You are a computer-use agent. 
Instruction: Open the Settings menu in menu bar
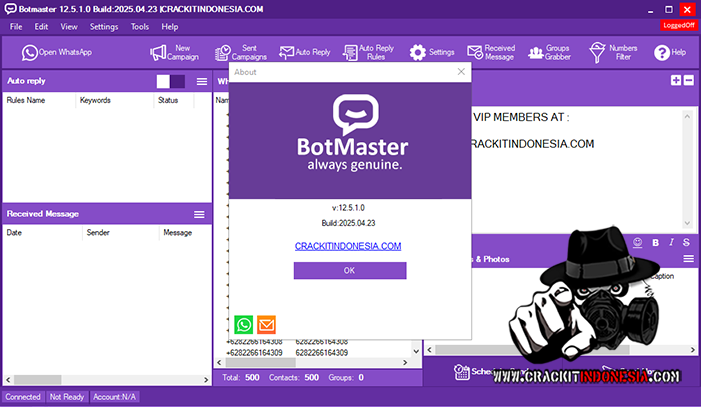[x=103, y=26]
